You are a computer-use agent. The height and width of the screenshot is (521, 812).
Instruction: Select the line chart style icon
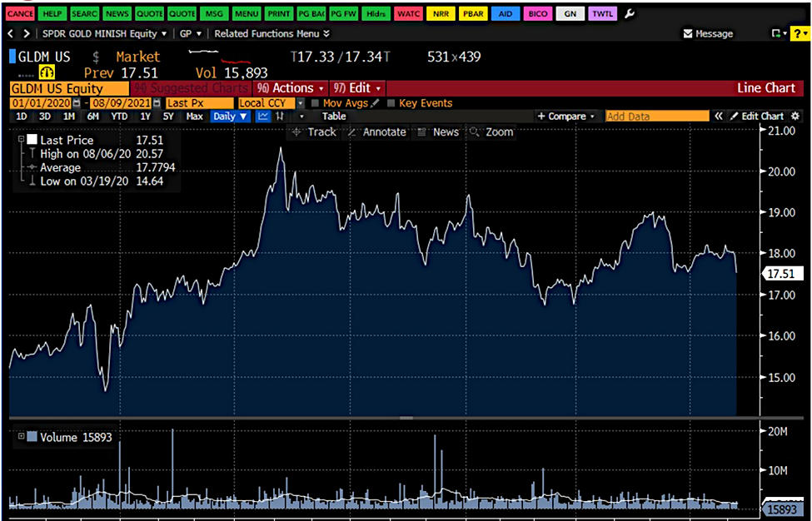click(x=263, y=117)
